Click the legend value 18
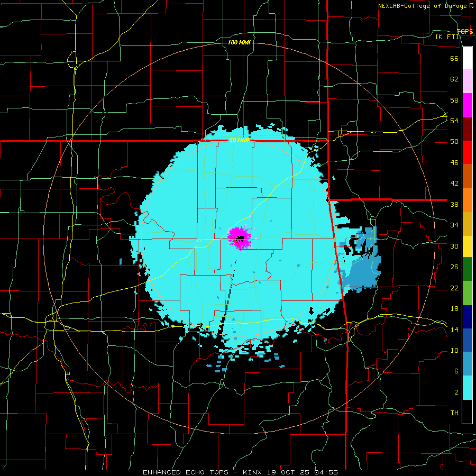476x476 pixels. point(454,309)
